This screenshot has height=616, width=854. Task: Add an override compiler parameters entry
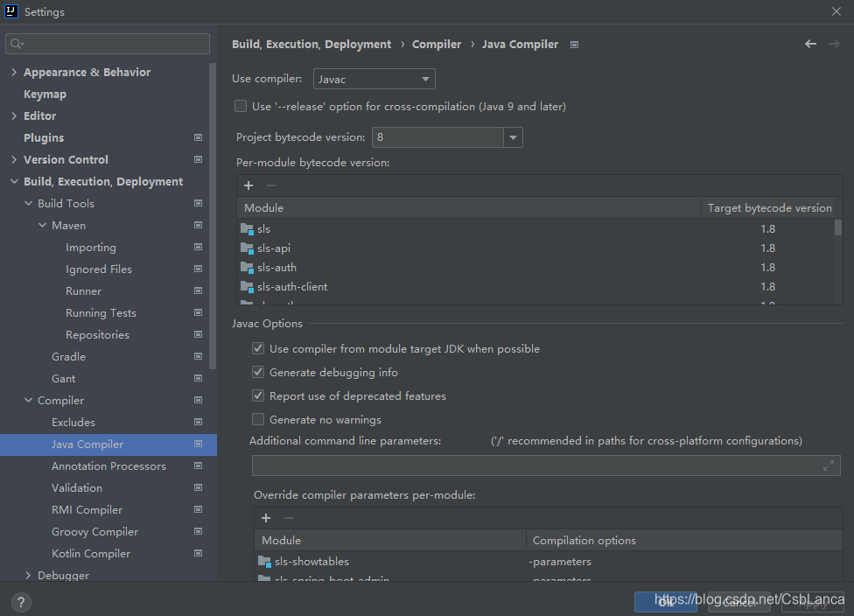(x=266, y=518)
